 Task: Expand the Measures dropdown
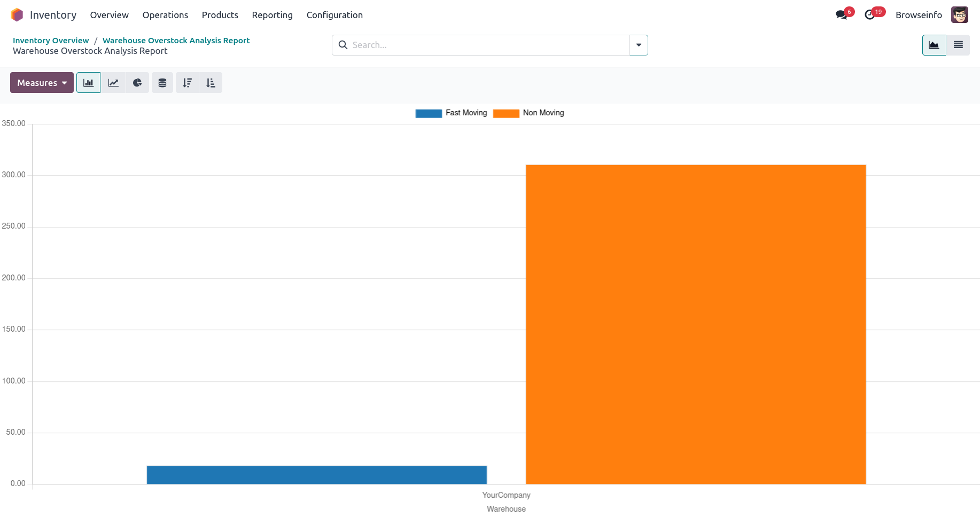42,83
